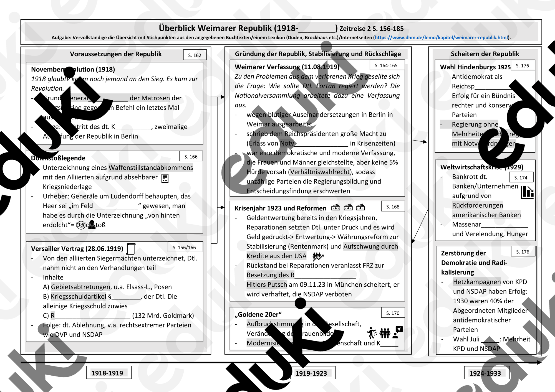Click the dancing person icon in Goldene 20er

372,333
